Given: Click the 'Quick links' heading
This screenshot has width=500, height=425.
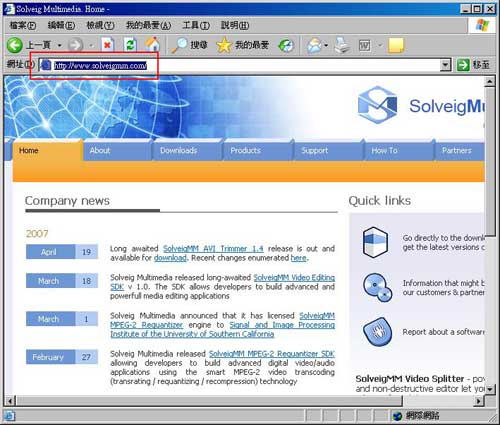Looking at the screenshot, I should 380,201.
